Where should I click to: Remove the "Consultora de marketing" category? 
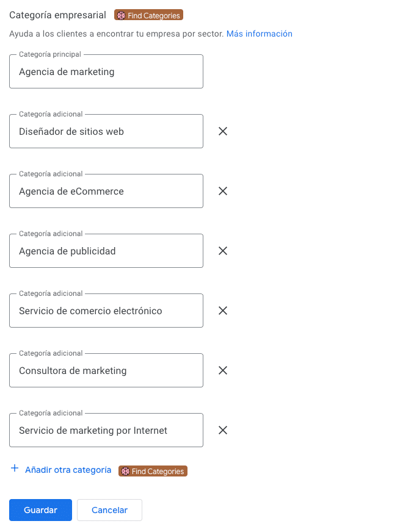(x=223, y=370)
